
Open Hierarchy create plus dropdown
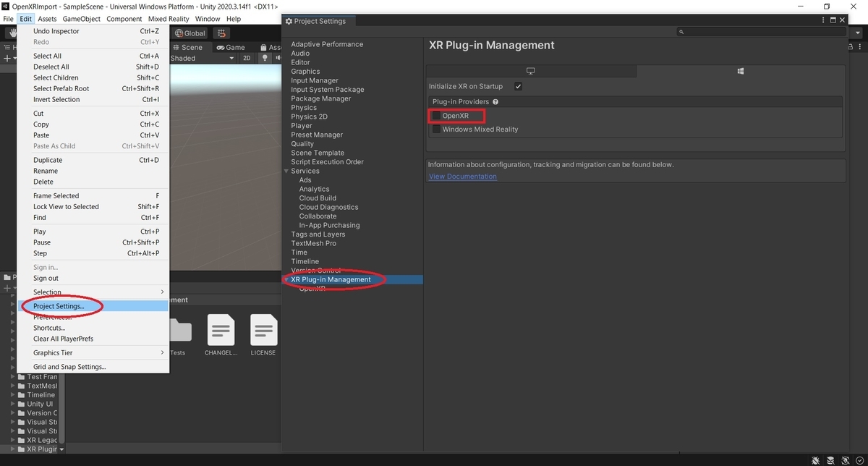coord(9,58)
